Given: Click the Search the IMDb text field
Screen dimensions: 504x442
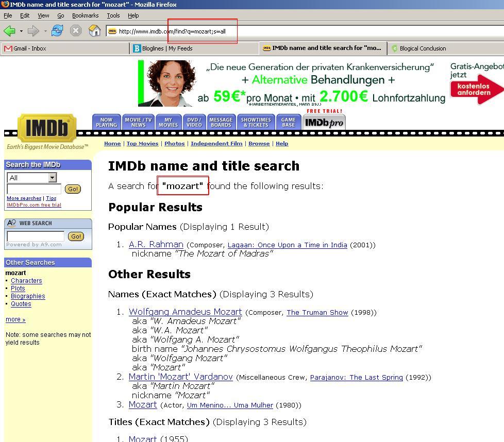Looking at the screenshot, I should tap(34, 189).
